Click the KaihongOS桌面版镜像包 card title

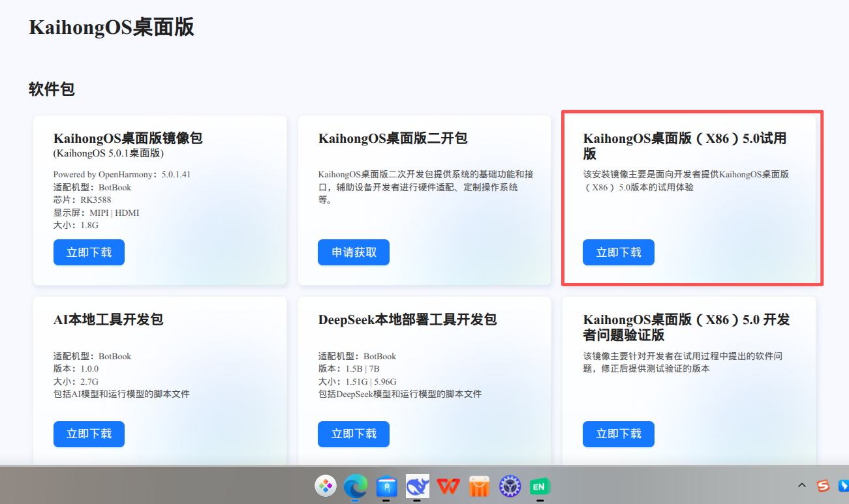pos(128,138)
